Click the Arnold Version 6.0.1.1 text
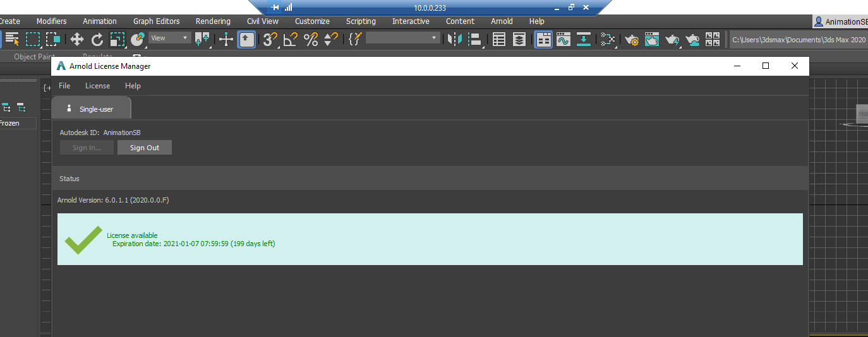Viewport: 868px width, 337px height. (113, 200)
